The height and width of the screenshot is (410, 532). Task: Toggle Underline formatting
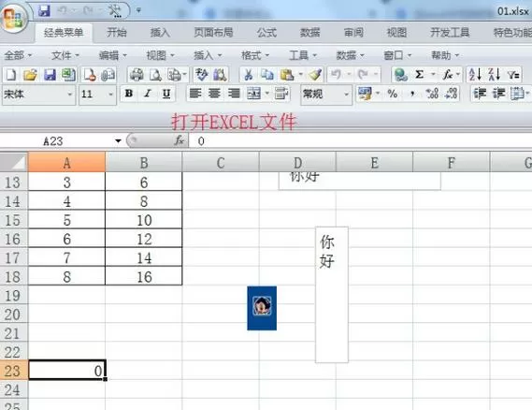point(166,94)
